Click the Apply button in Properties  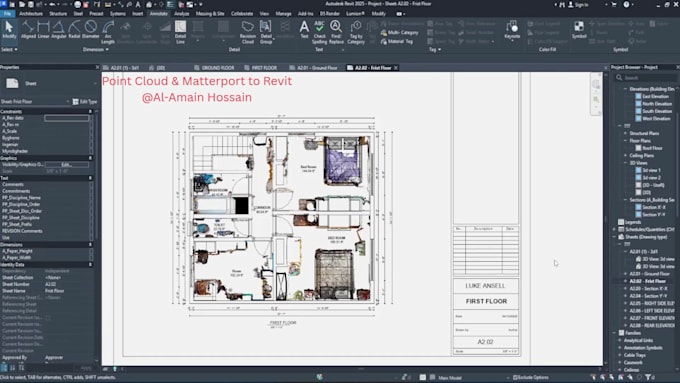tap(86, 368)
